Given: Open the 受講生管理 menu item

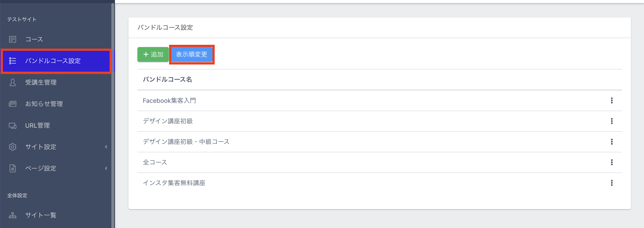Looking at the screenshot, I should tap(41, 82).
